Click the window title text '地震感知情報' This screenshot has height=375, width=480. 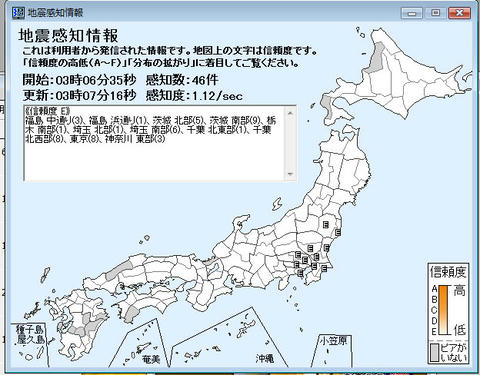55,13
